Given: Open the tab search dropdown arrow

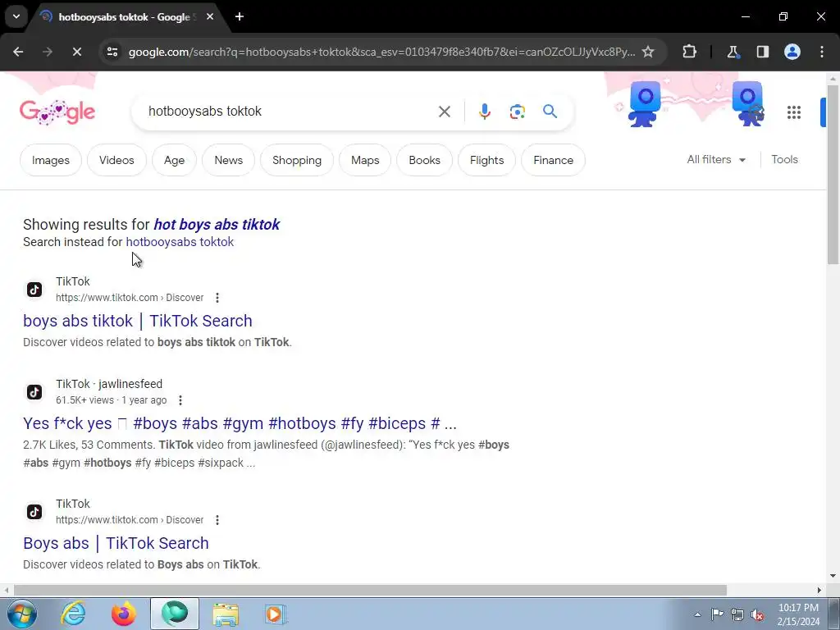Looking at the screenshot, I should pos(16,16).
